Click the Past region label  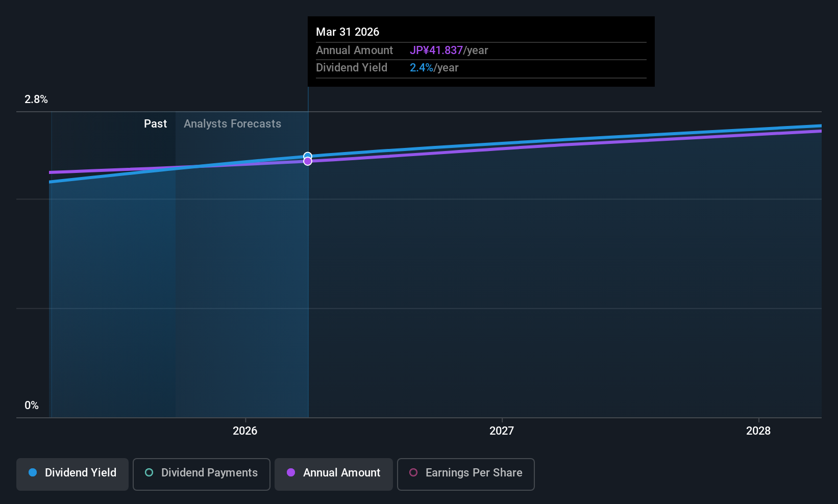pos(155,123)
